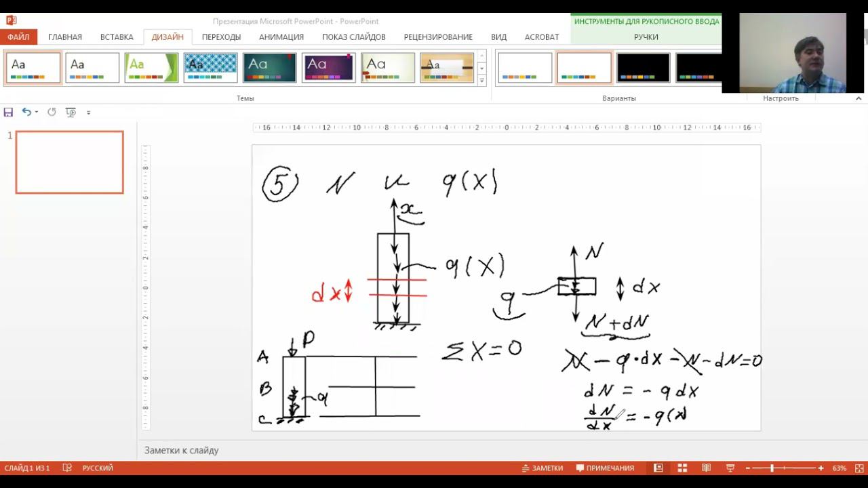Apply the light green Retrospect theme
Image resolution: width=868 pixels, height=488 pixels.
[x=388, y=68]
